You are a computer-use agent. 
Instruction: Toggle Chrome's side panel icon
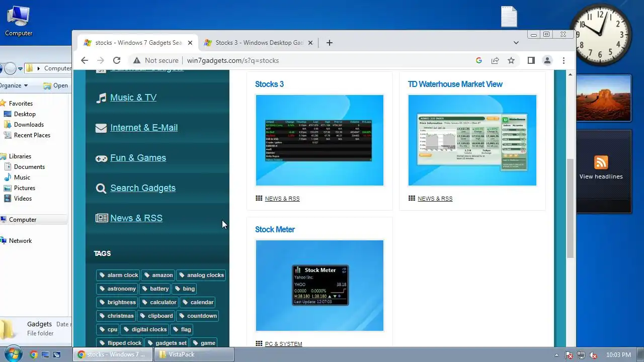tap(531, 60)
